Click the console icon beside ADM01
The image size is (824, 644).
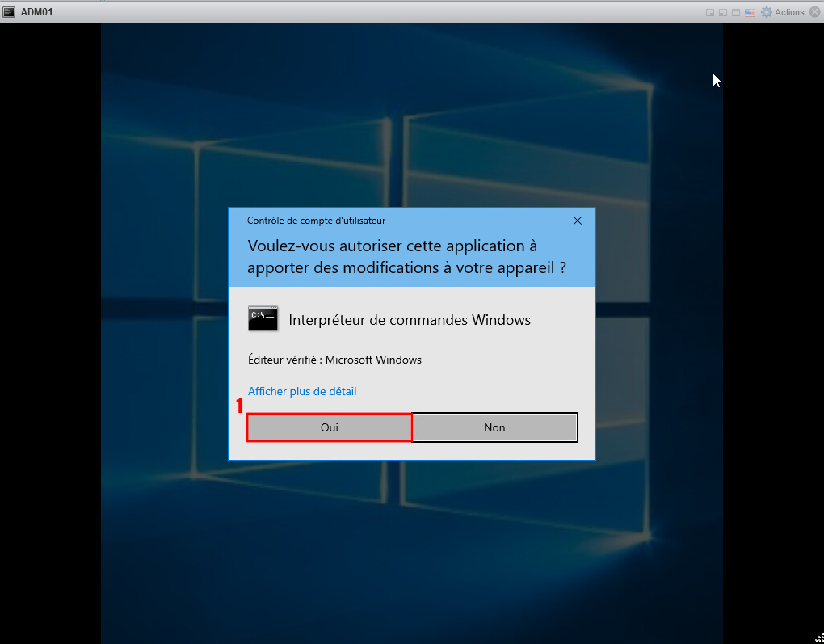coord(9,12)
